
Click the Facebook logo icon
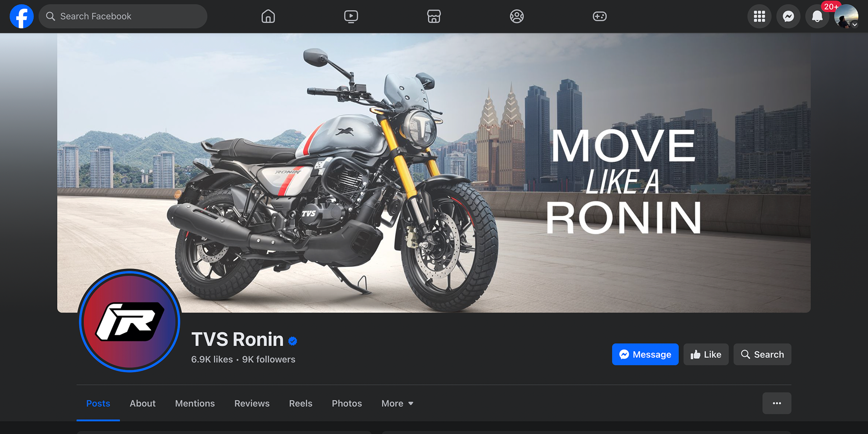(x=22, y=16)
